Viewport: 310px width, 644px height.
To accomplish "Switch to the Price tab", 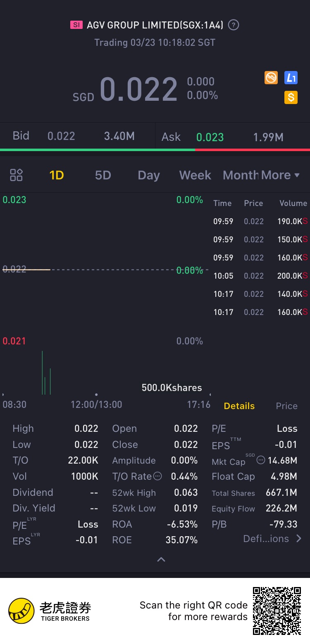I will coord(286,406).
